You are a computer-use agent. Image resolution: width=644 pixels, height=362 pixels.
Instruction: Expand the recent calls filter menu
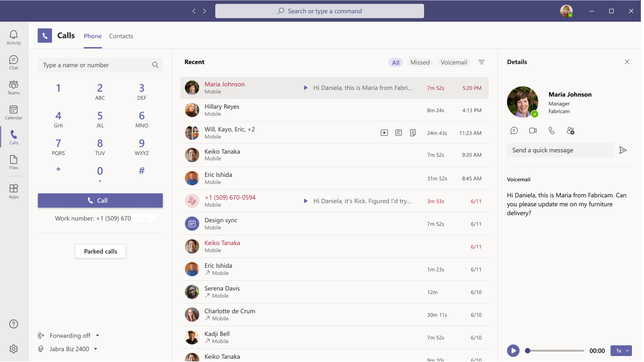click(x=481, y=62)
